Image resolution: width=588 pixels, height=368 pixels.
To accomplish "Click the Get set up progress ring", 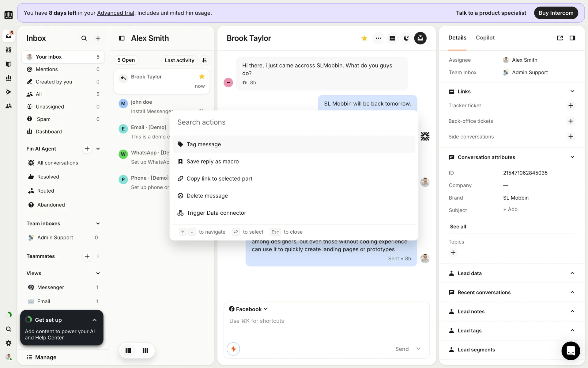I will 29,320.
